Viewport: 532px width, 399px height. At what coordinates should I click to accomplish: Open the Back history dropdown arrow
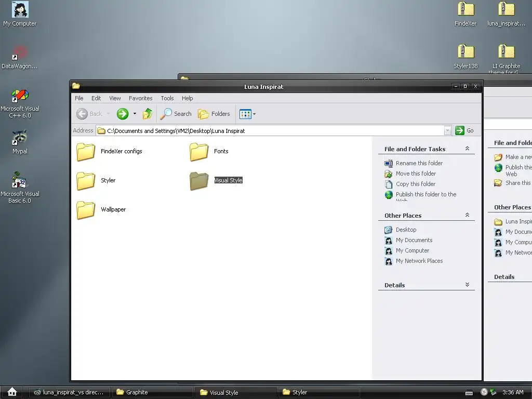(108, 114)
